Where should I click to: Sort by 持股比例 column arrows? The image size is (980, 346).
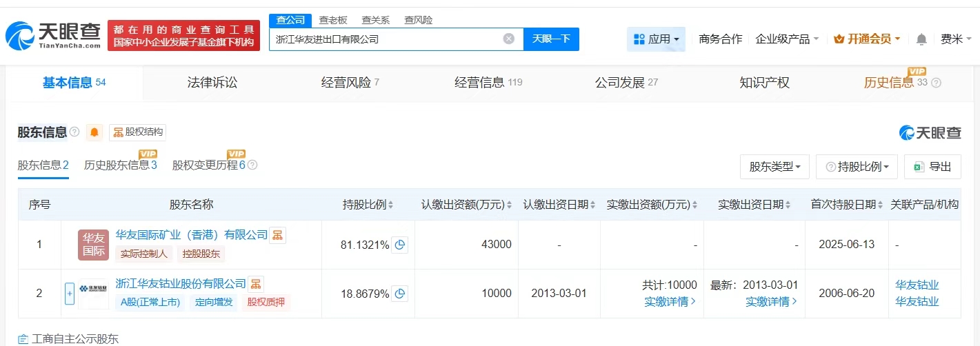click(391, 205)
